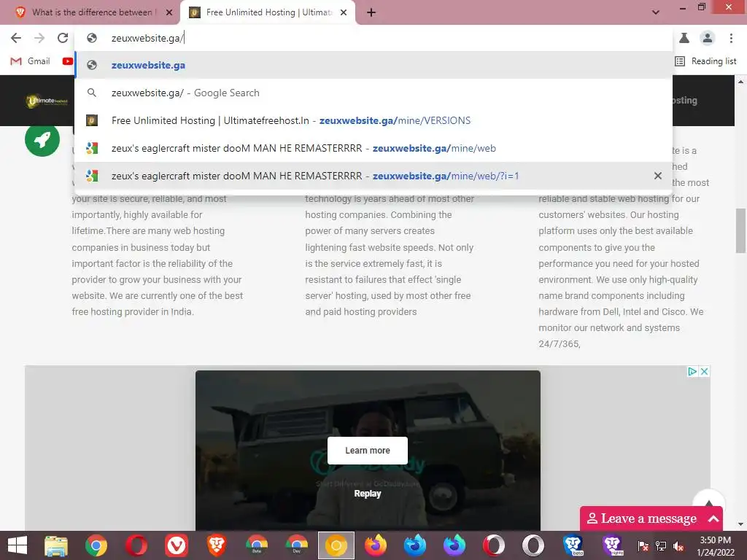Open the Chrome three-dot menu
The height and width of the screenshot is (560, 747).
tap(731, 38)
